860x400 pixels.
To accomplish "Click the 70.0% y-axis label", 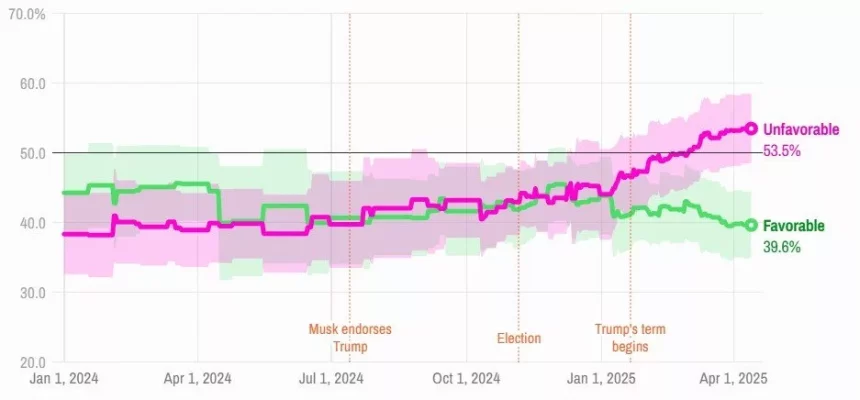I will [26, 14].
